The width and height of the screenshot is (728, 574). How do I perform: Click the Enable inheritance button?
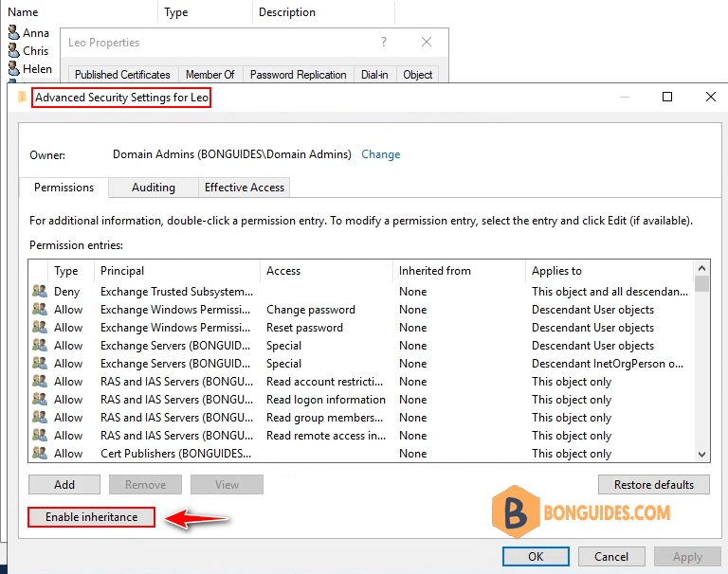pyautogui.click(x=91, y=517)
